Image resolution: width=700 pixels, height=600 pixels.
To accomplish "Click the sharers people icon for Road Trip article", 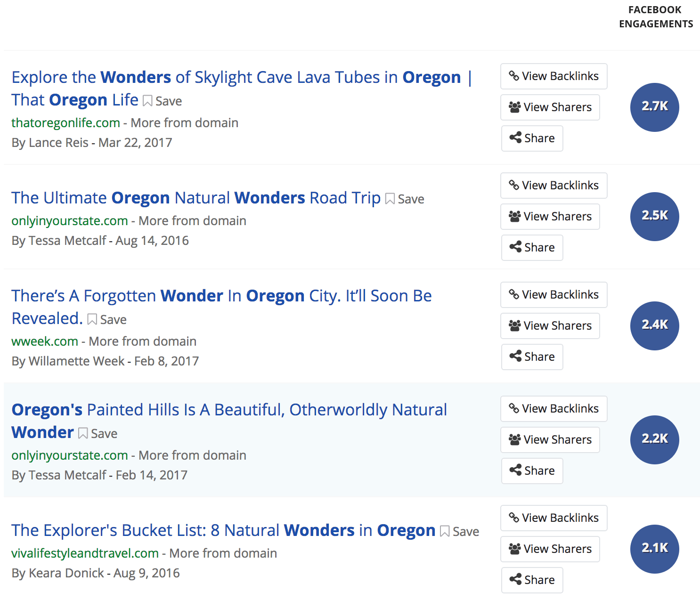I will 514,216.
